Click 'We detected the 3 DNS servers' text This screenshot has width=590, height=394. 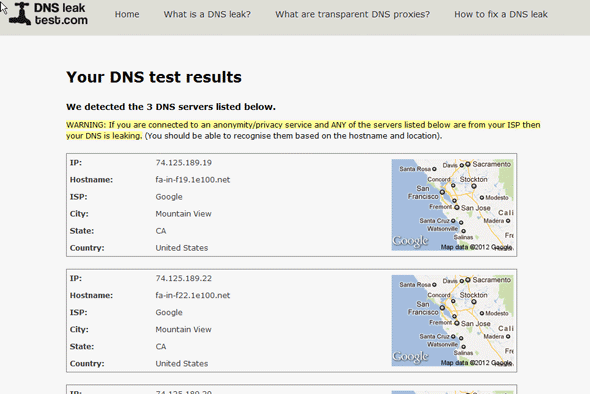click(x=171, y=107)
